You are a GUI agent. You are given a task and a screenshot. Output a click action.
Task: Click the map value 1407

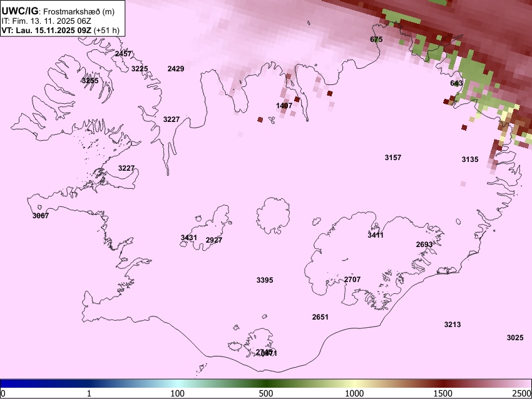click(x=284, y=106)
